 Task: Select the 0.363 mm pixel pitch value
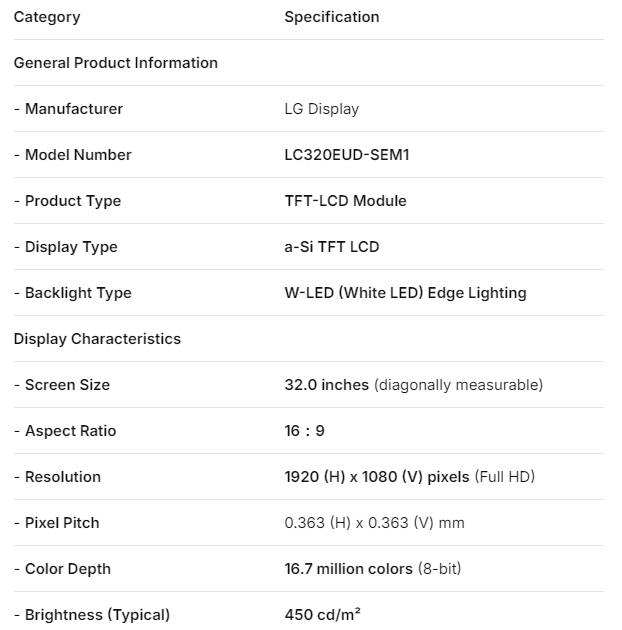[x=374, y=523]
